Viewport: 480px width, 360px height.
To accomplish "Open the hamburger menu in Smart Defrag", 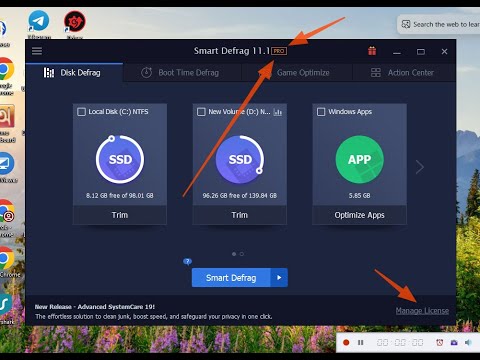I will pyautogui.click(x=37, y=51).
